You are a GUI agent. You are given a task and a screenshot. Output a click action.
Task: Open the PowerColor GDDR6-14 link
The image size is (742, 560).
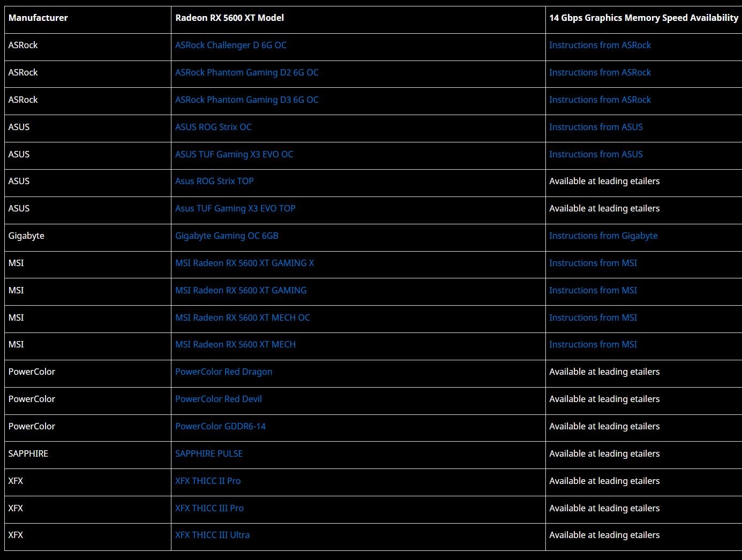click(220, 427)
